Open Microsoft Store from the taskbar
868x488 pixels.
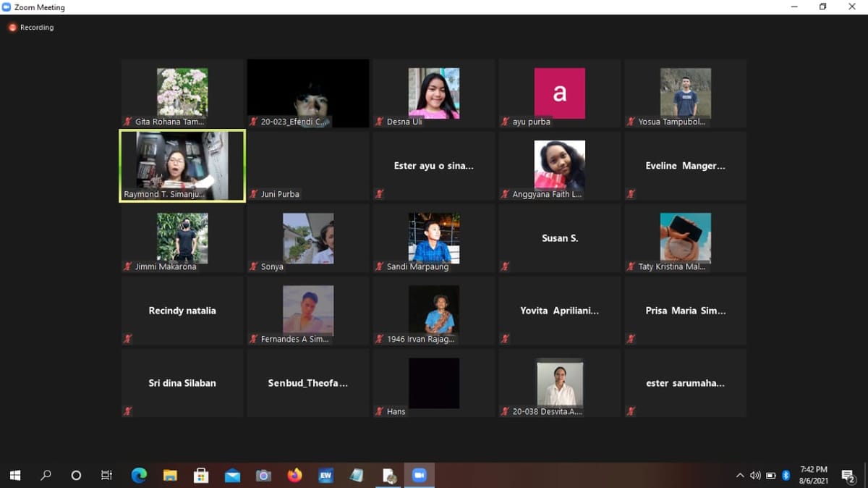click(201, 476)
